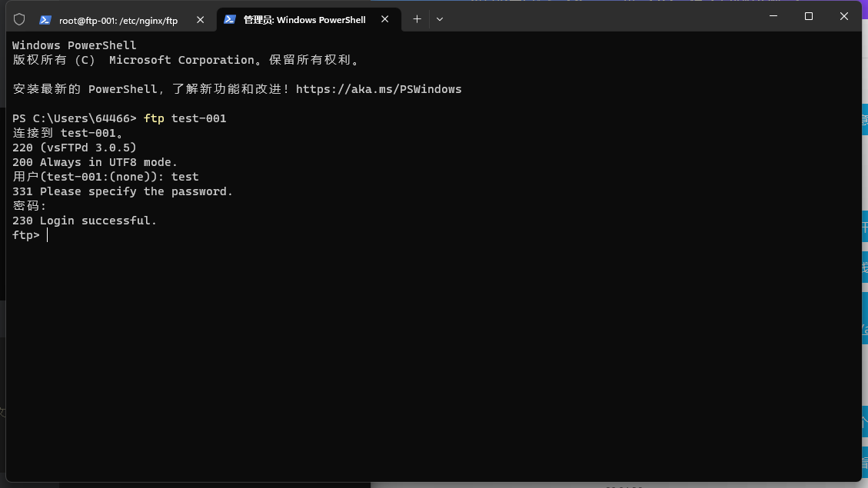
Task: Minimize the terminal window
Action: [x=773, y=16]
